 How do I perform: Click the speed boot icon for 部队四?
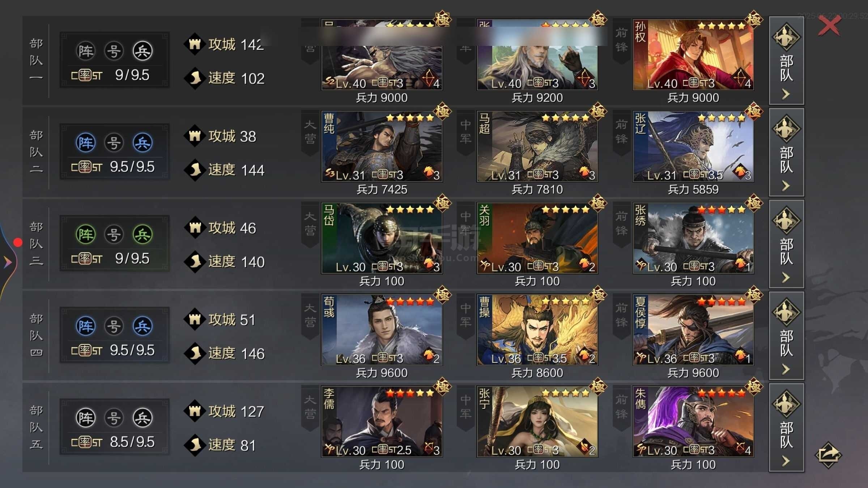pyautogui.click(x=195, y=353)
